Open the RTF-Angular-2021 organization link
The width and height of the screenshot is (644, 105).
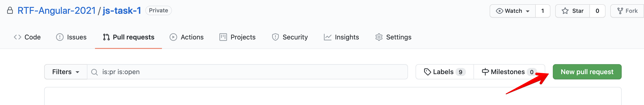[x=57, y=10]
